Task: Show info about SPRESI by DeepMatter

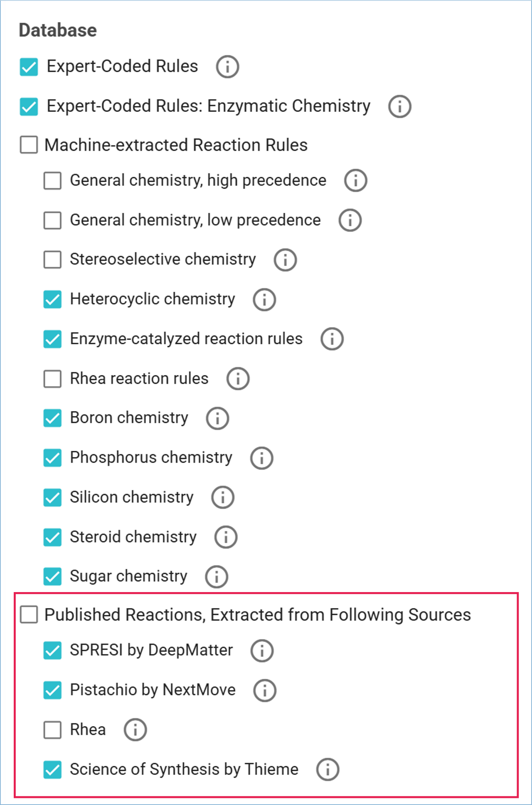Action: click(262, 651)
